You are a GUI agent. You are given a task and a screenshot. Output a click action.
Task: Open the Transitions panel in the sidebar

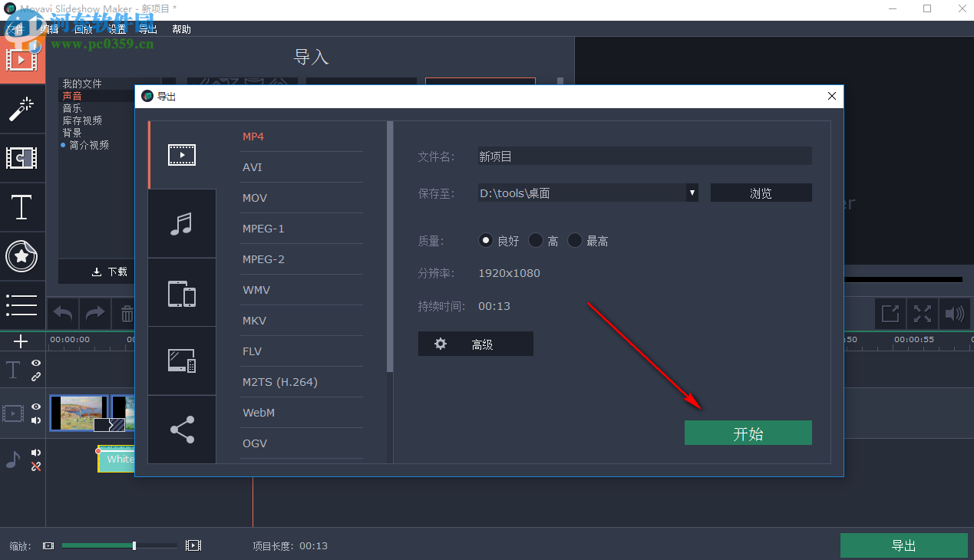pyautogui.click(x=22, y=158)
